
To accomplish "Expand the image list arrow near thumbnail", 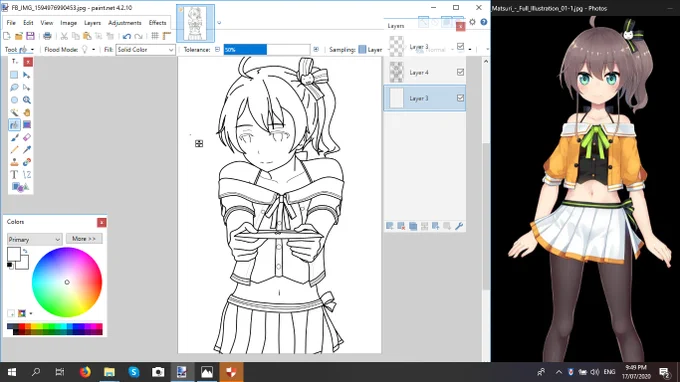I will (x=219, y=23).
